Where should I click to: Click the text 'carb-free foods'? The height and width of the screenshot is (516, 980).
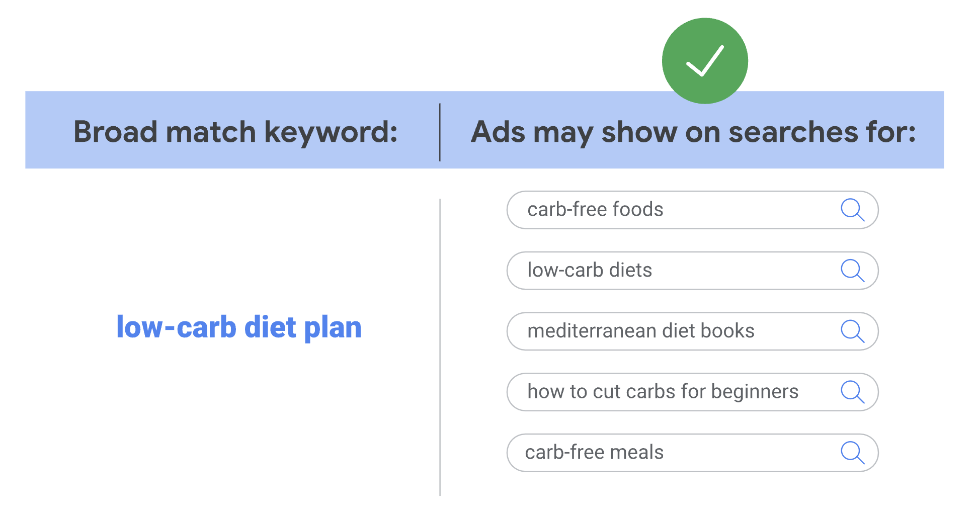pos(595,209)
